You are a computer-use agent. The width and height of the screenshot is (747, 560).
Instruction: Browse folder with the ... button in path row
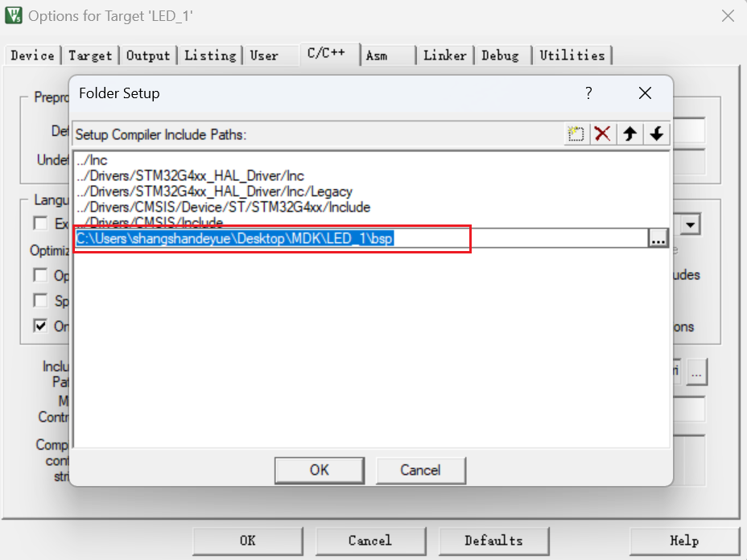coord(658,238)
